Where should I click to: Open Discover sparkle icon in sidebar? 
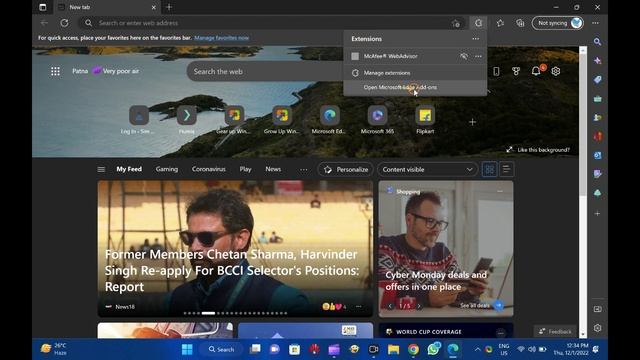coord(598,60)
